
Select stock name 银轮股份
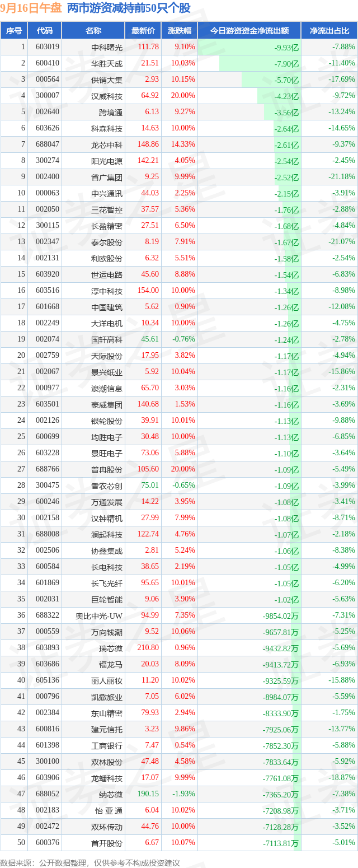coord(106,421)
